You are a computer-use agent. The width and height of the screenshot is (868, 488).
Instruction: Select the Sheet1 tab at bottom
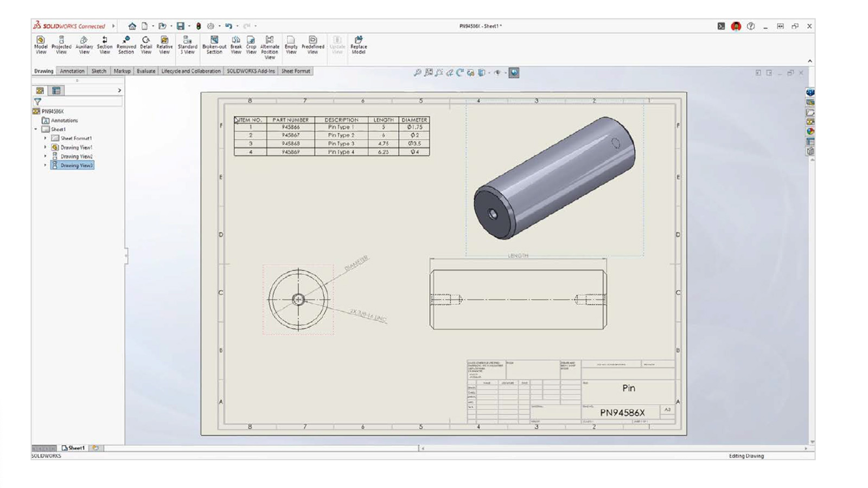73,448
